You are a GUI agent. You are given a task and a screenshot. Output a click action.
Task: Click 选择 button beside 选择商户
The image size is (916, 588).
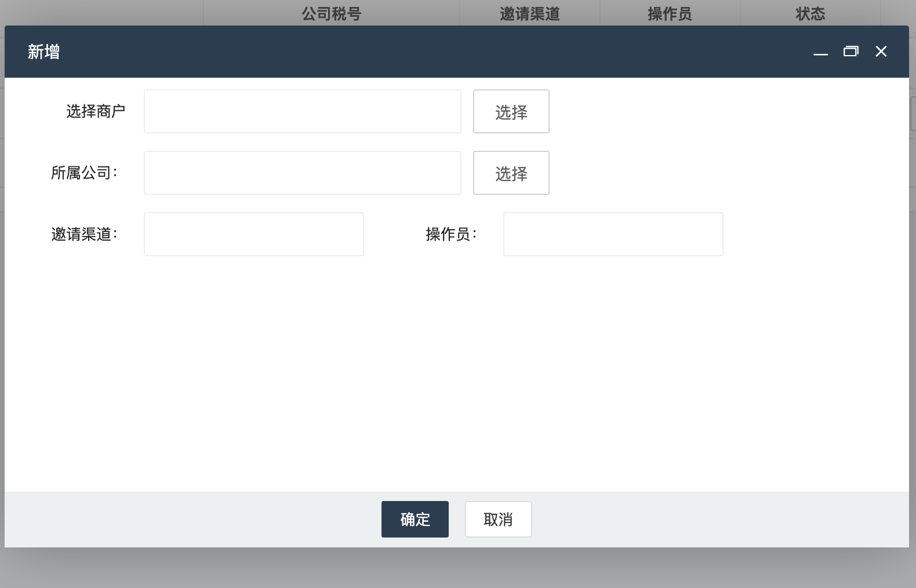click(511, 111)
